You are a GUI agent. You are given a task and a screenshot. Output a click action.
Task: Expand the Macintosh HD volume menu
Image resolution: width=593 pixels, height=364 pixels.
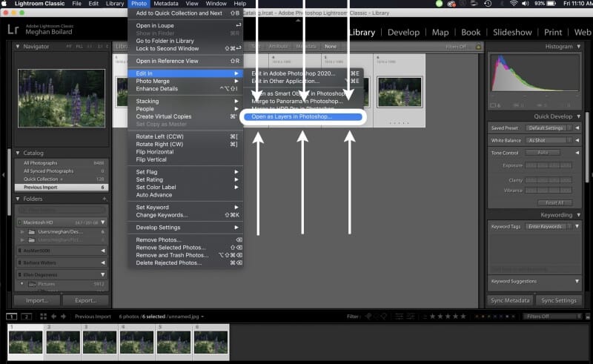pos(103,222)
